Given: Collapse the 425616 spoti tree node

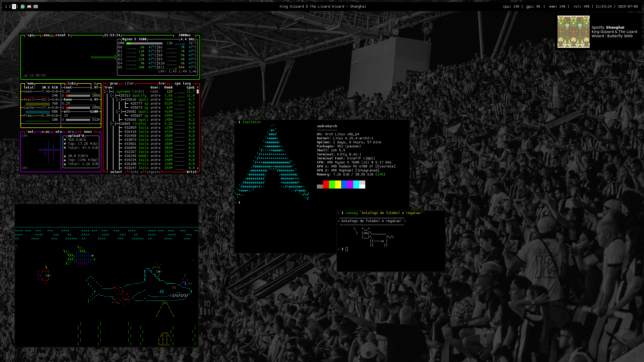Looking at the screenshot, I should click(x=119, y=100).
